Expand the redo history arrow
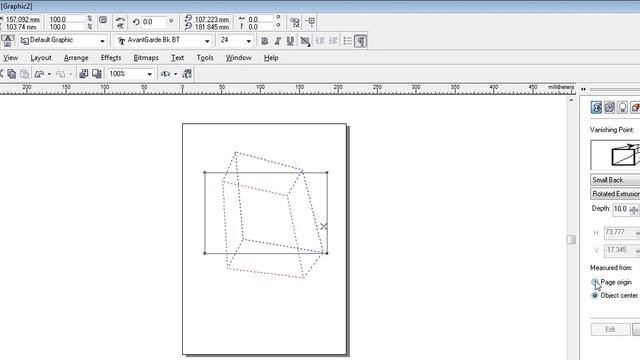 pyautogui.click(x=71, y=74)
